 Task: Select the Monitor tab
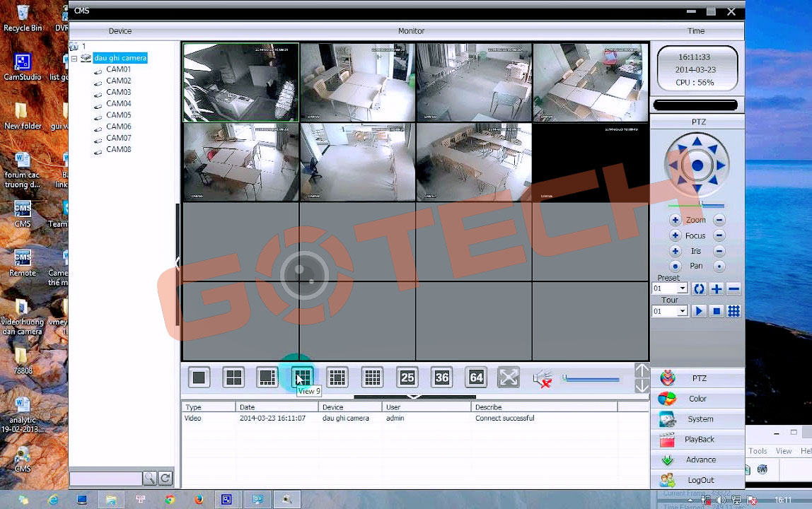coord(411,30)
